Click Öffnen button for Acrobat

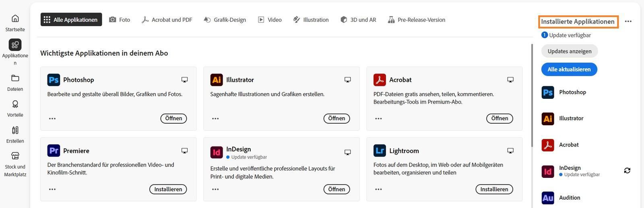[x=500, y=118]
